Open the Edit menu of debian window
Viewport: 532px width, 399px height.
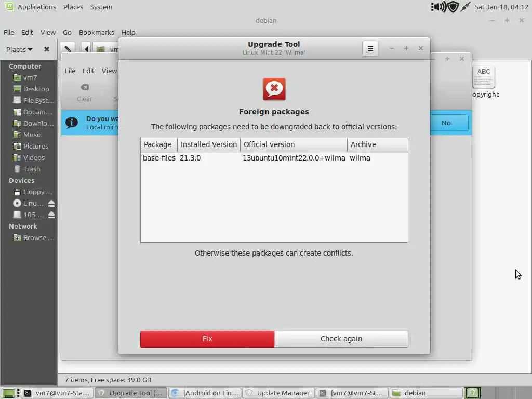click(27, 32)
